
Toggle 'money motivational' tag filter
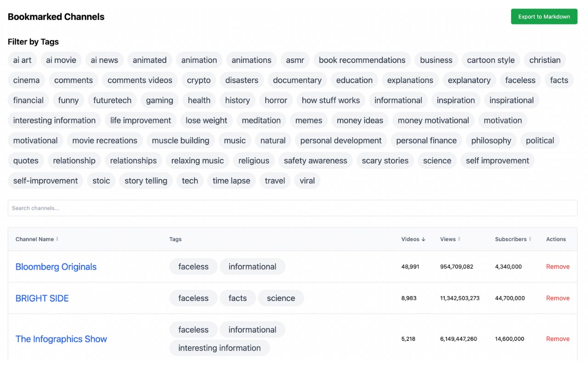[x=433, y=121]
